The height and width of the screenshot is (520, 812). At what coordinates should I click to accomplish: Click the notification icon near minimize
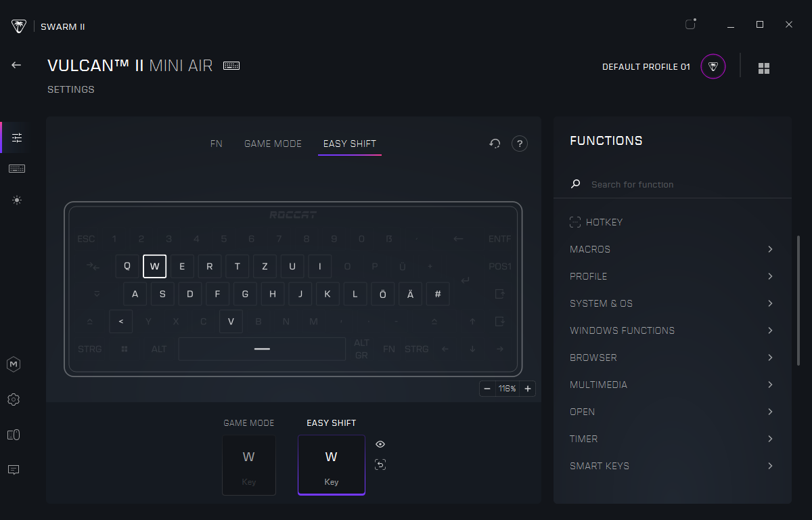[x=690, y=24]
